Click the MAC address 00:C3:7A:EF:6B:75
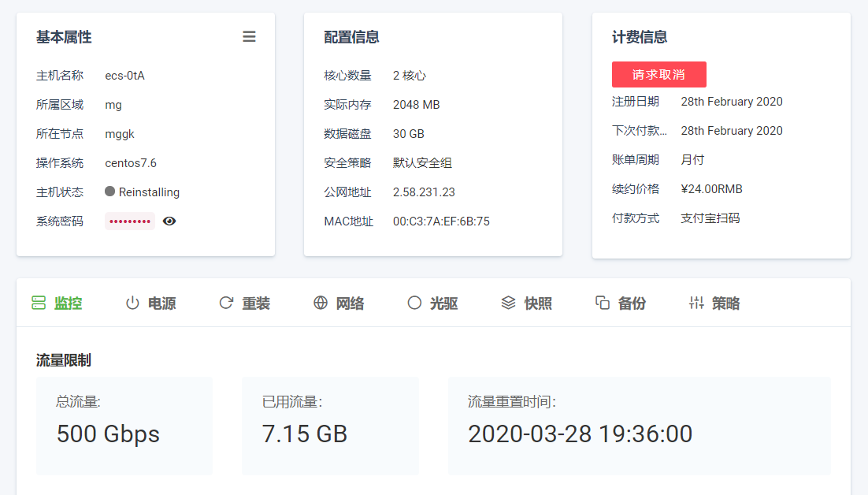 [x=441, y=221]
